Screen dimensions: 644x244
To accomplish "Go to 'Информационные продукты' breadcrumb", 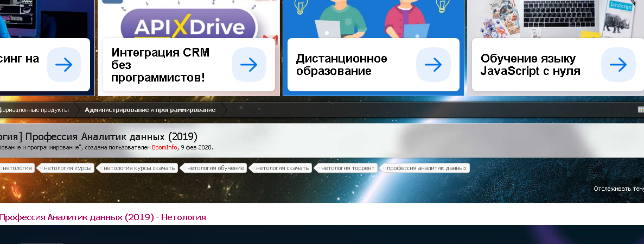I will tap(34, 110).
